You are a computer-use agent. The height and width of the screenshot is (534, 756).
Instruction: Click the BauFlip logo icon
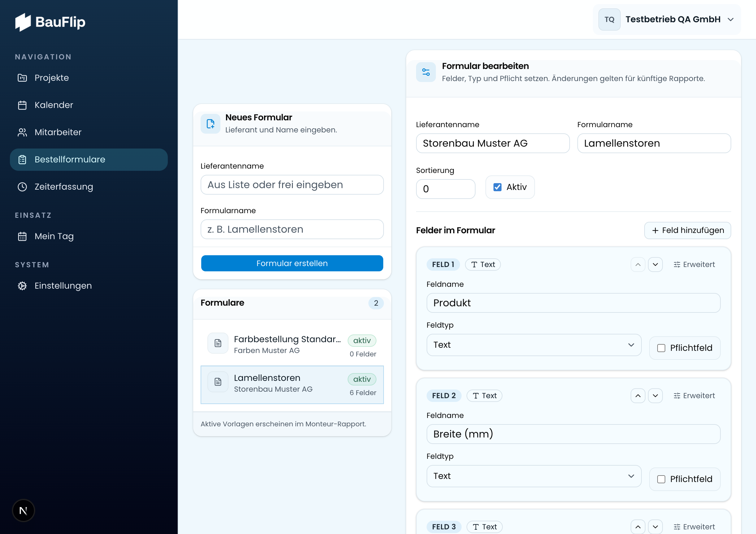click(23, 22)
